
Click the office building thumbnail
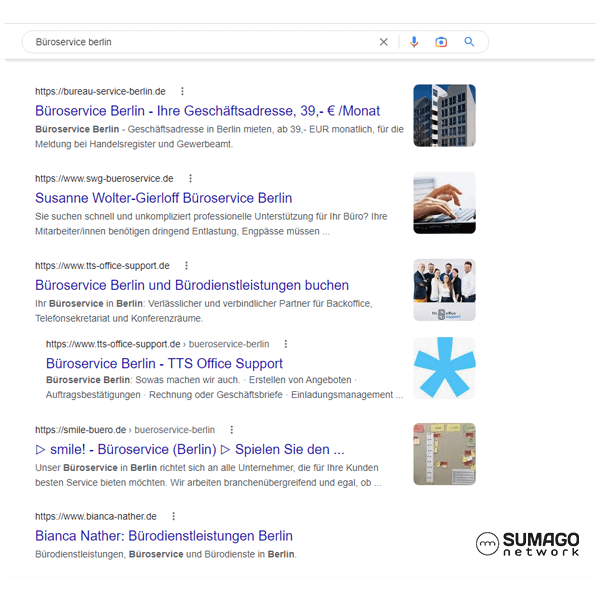[444, 115]
